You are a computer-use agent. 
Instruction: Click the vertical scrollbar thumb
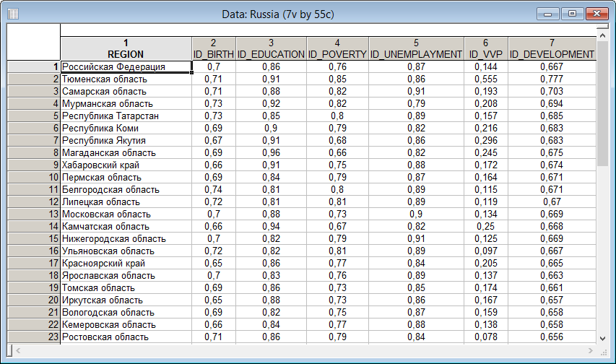pyautogui.click(x=603, y=101)
